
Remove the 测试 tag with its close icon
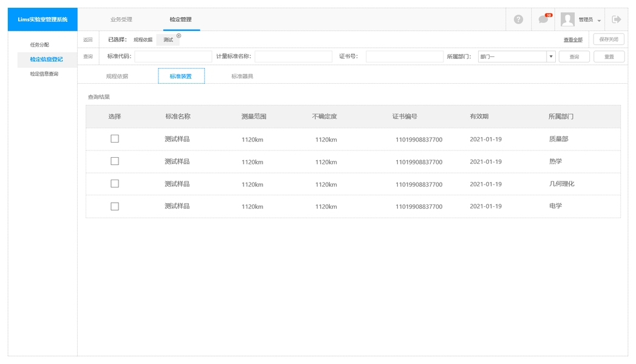click(x=179, y=36)
